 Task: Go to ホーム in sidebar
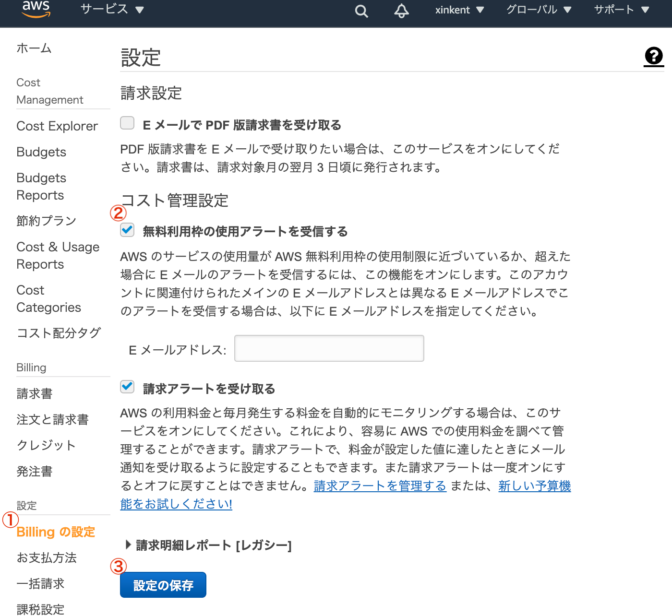(x=34, y=48)
